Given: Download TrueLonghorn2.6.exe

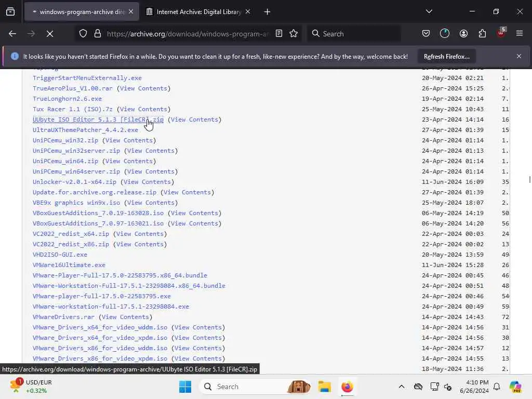Looking at the screenshot, I should point(67,99).
